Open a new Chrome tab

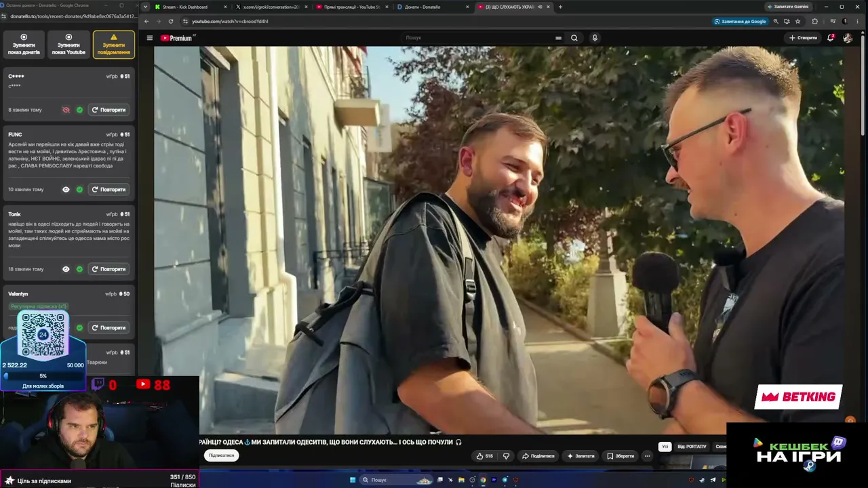pos(560,7)
